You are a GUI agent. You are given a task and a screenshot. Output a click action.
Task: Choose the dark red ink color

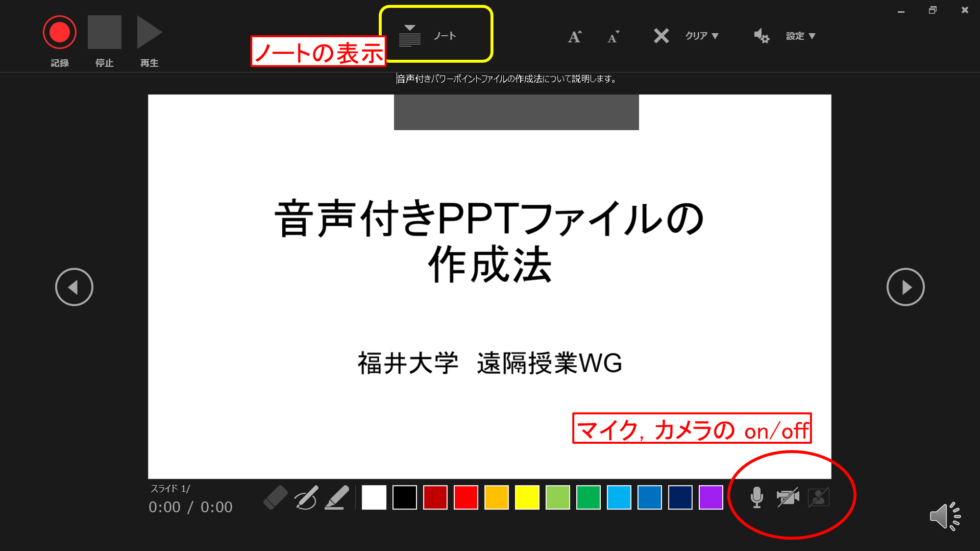(x=435, y=498)
